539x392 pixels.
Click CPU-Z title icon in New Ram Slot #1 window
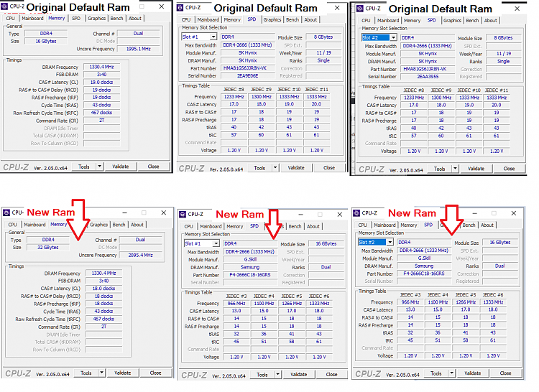click(183, 214)
